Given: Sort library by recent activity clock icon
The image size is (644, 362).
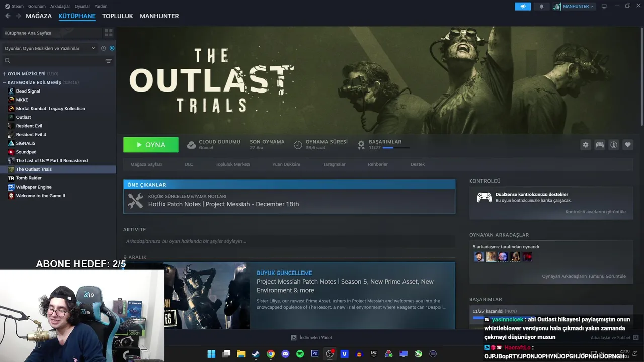Looking at the screenshot, I should [x=103, y=48].
